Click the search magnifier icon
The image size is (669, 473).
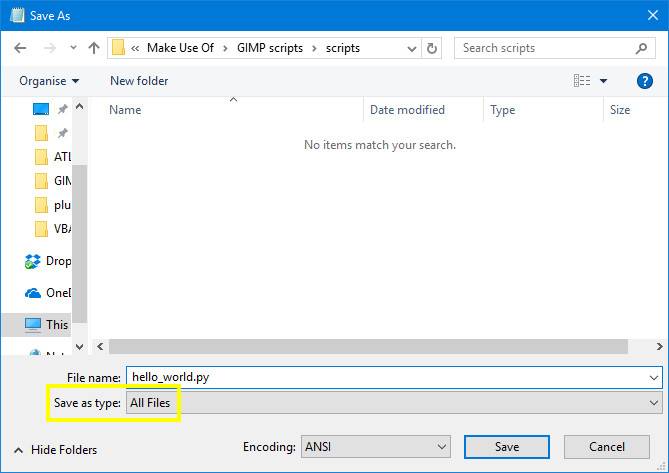(x=641, y=49)
